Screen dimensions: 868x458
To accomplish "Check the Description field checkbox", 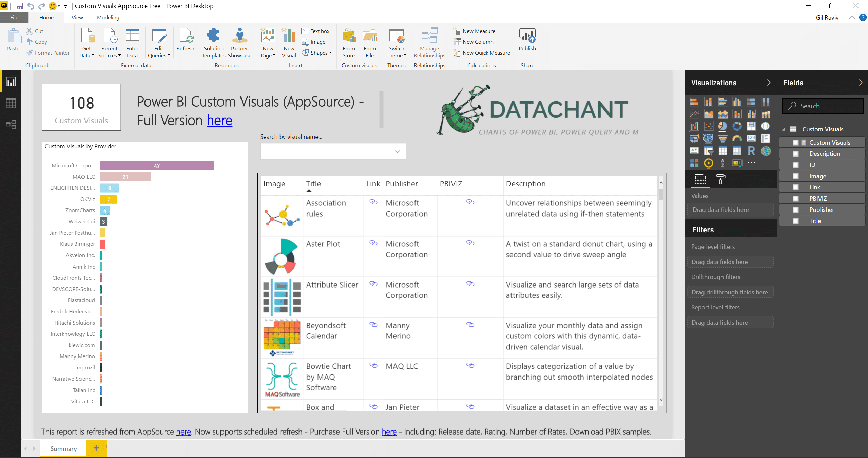I will pos(795,154).
